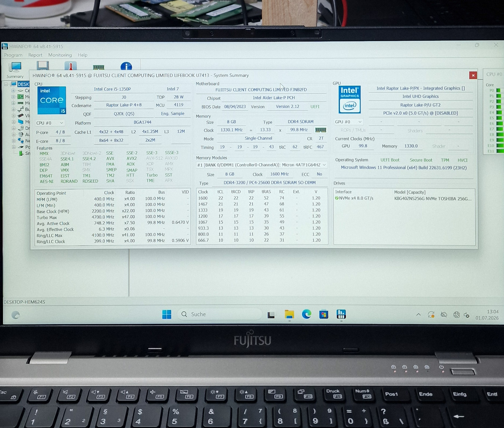This screenshot has height=428, width=504.
Task: Click the 'Intel Core i5-1350P' CPU name
Action: [112, 89]
